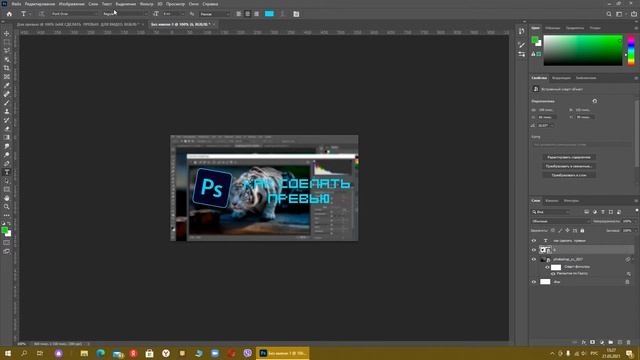
Task: Select the History Brush tool
Action: click(7, 120)
